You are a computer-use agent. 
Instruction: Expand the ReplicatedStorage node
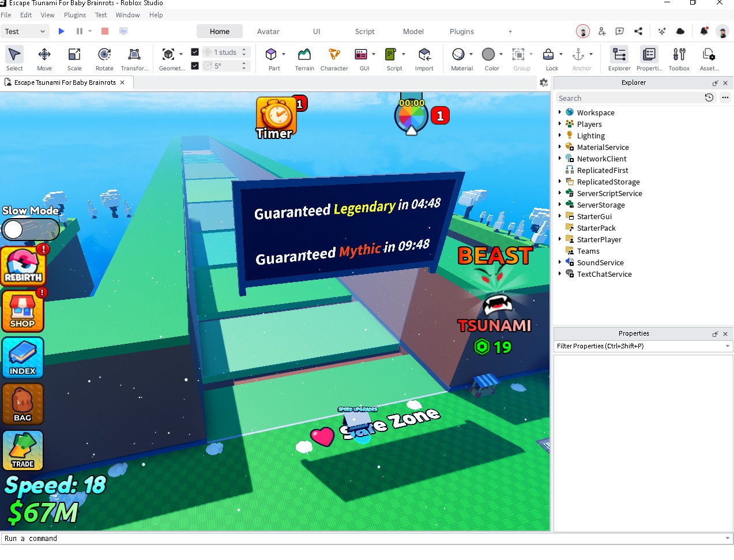(x=559, y=181)
